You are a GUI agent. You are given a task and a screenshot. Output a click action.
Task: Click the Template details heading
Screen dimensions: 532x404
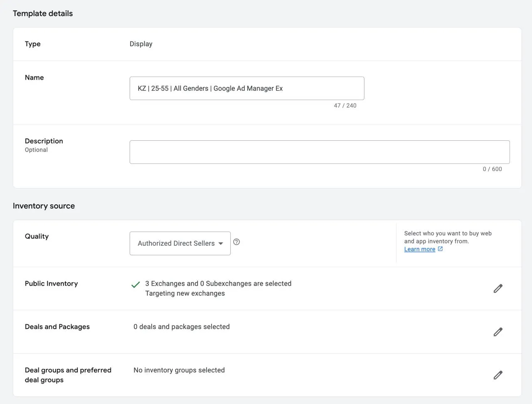pyautogui.click(x=43, y=13)
